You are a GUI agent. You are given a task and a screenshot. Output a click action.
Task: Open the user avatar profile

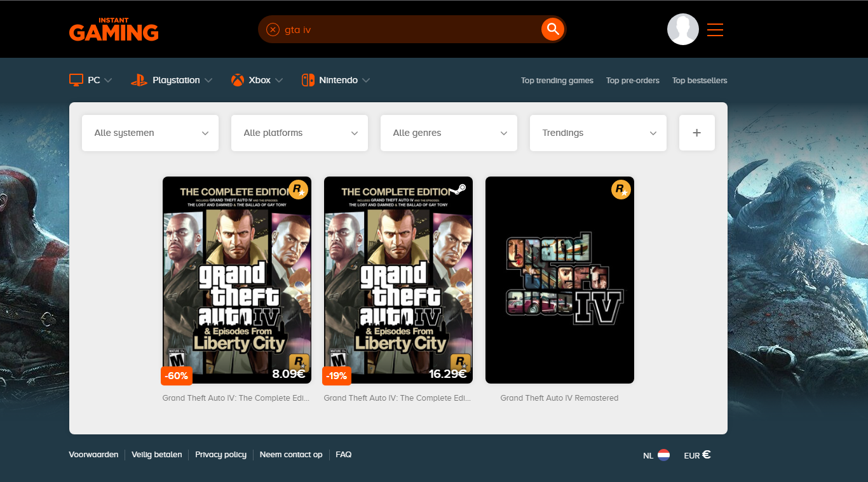pyautogui.click(x=683, y=29)
